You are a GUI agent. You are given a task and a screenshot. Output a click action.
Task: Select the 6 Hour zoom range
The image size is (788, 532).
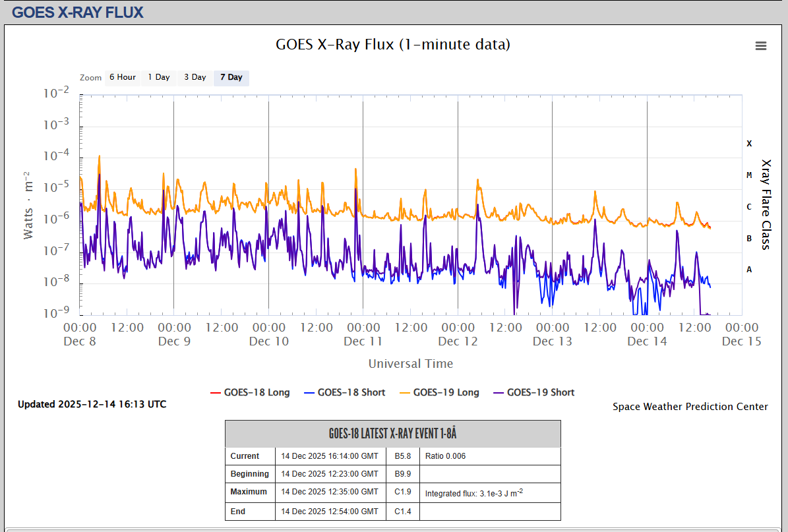122,78
